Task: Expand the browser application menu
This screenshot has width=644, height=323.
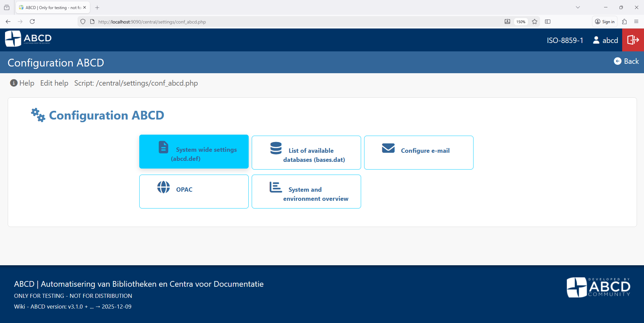Action: click(636, 21)
